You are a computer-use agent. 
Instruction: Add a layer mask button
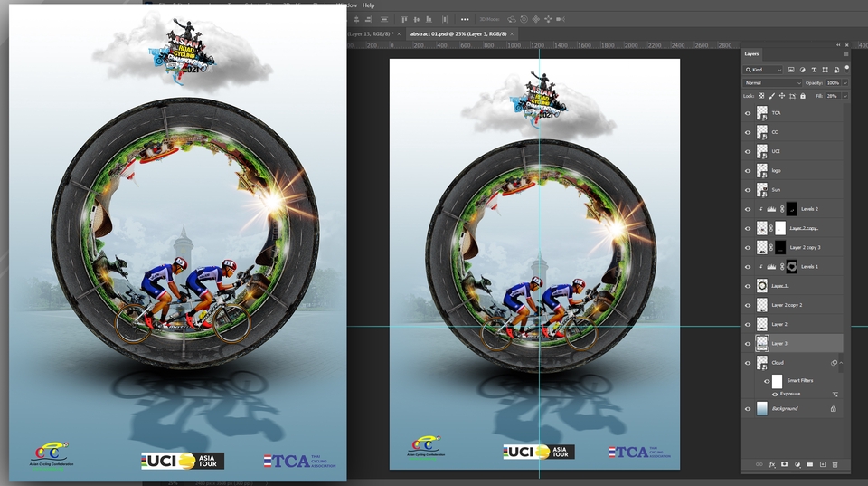click(x=784, y=464)
